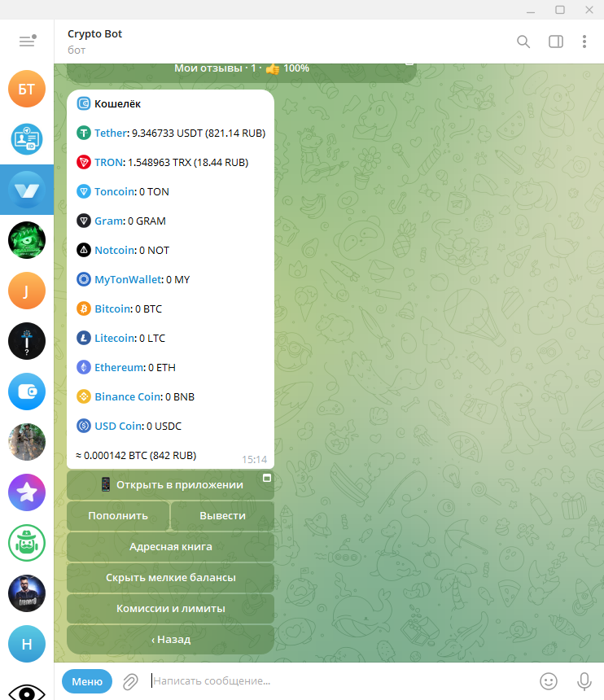Open the Toncoin link
The width and height of the screenshot is (604, 700).
click(x=115, y=191)
